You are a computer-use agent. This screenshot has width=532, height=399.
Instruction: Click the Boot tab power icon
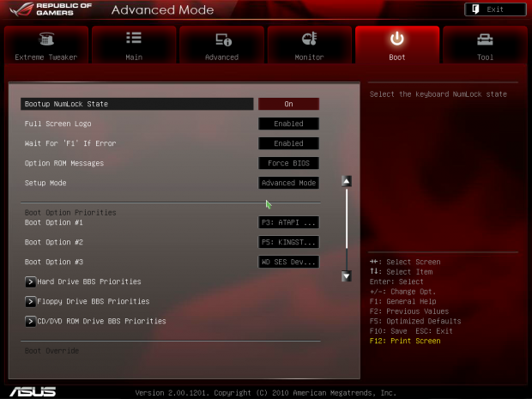point(397,39)
